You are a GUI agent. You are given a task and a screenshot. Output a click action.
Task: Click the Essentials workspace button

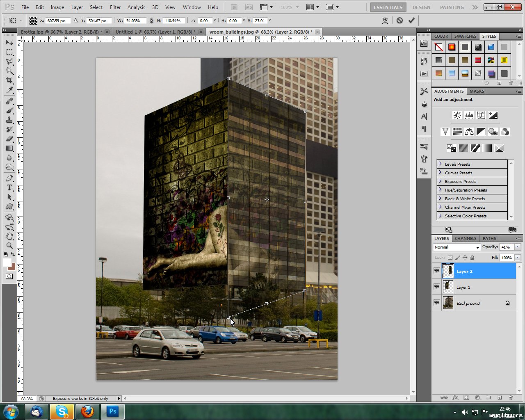pyautogui.click(x=388, y=7)
